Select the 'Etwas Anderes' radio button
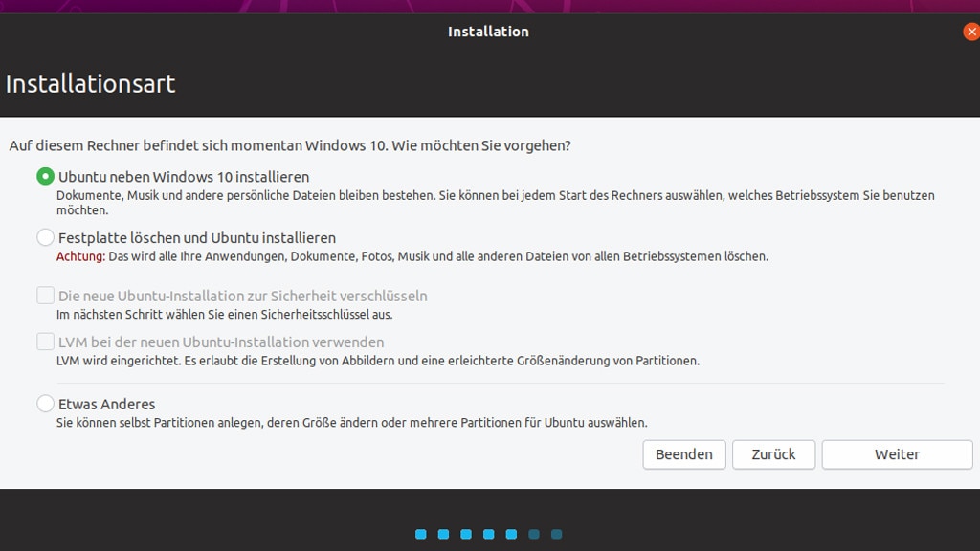 [x=45, y=404]
